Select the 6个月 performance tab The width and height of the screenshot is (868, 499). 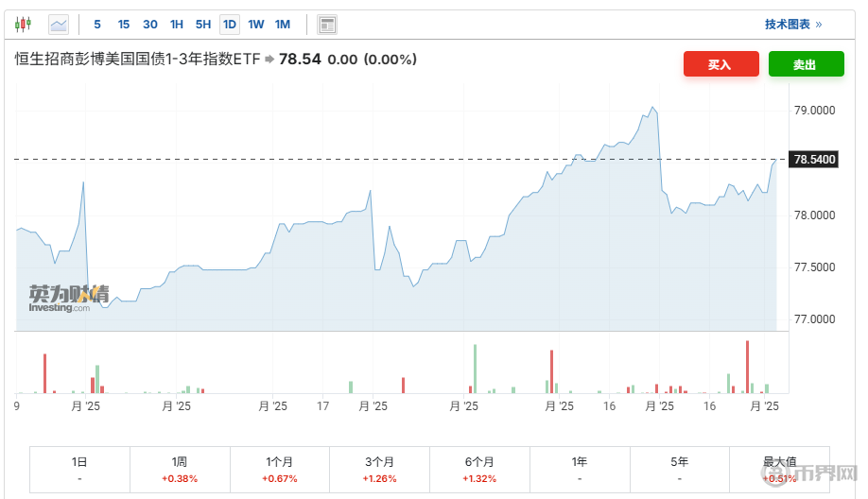point(479,470)
